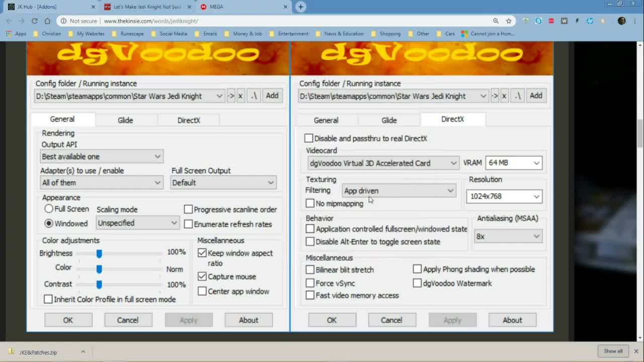The width and height of the screenshot is (644, 362).
Task: Expand the Scaling mode dropdown
Action: click(x=138, y=223)
